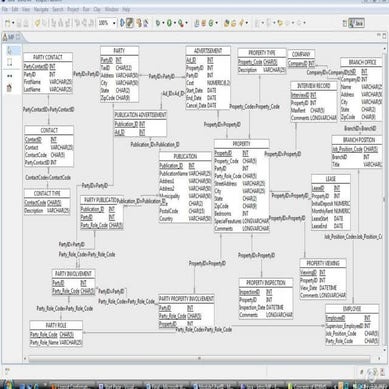The width and height of the screenshot is (389, 389).
Task: Click the New file toolbar icon
Action: click(7, 23)
